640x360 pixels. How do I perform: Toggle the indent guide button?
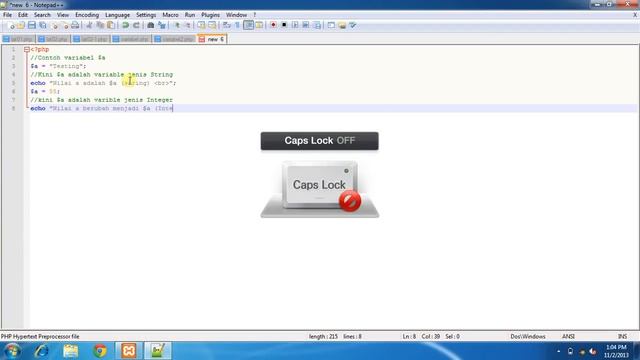(248, 25)
